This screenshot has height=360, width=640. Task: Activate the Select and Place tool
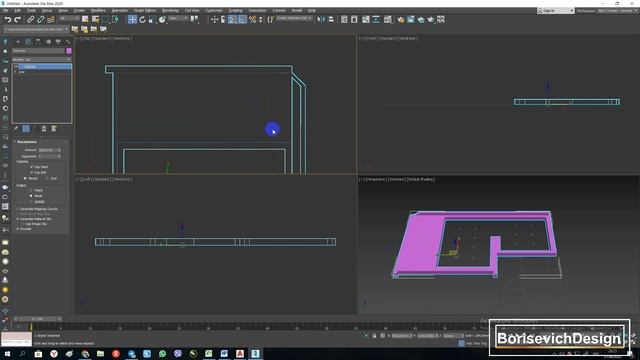pyautogui.click(x=162, y=19)
